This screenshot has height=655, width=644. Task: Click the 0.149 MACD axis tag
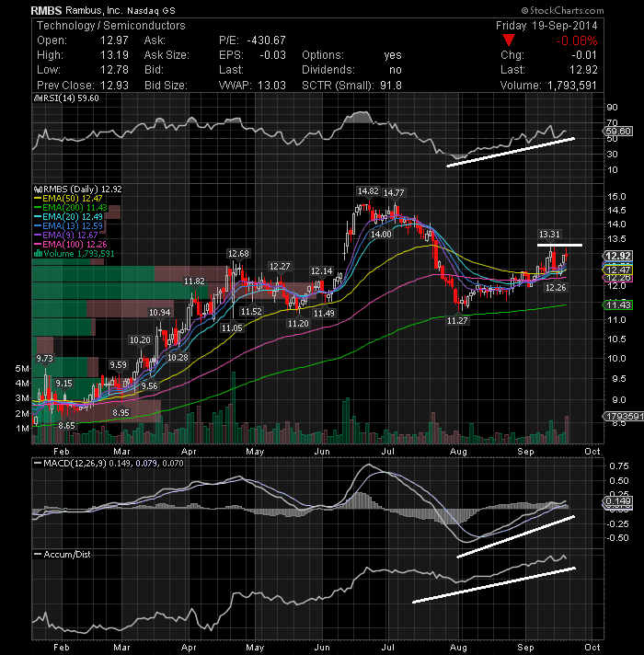tap(618, 500)
